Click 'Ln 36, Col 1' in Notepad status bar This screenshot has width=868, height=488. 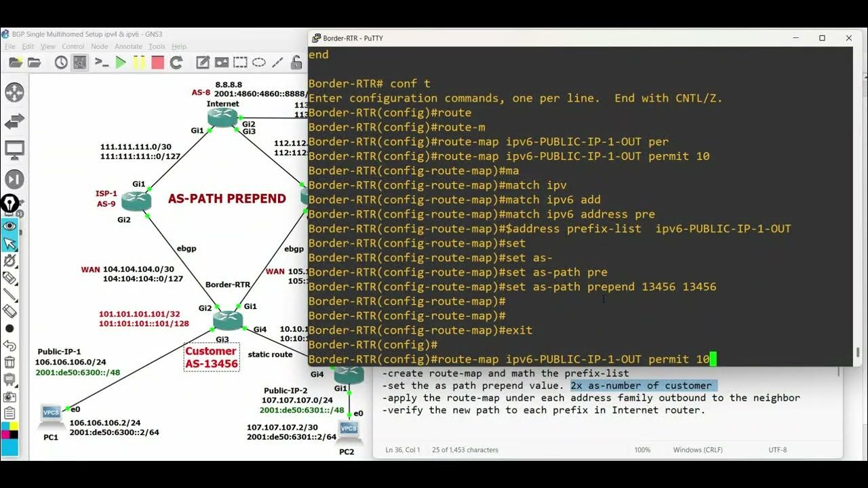[403, 450]
